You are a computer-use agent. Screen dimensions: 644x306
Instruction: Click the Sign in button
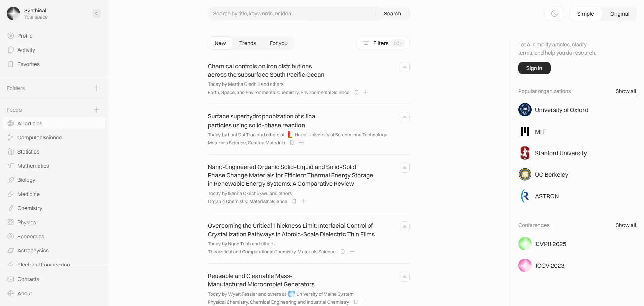click(534, 68)
